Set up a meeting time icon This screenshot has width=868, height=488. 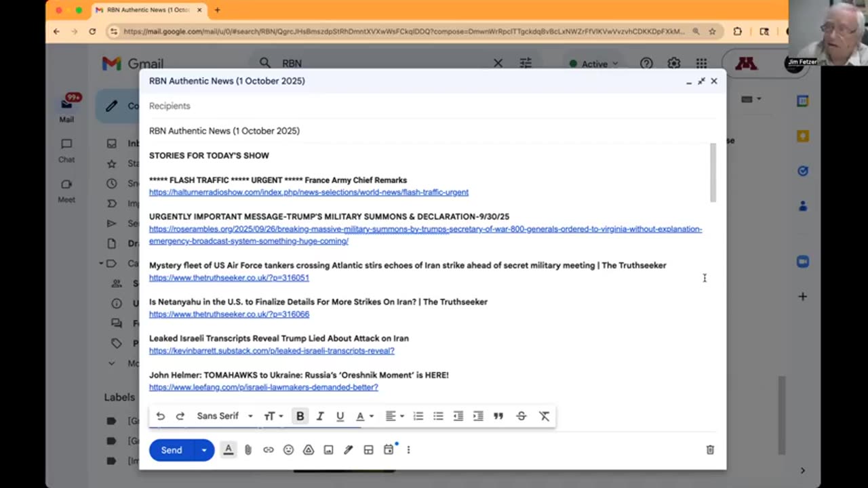(389, 449)
